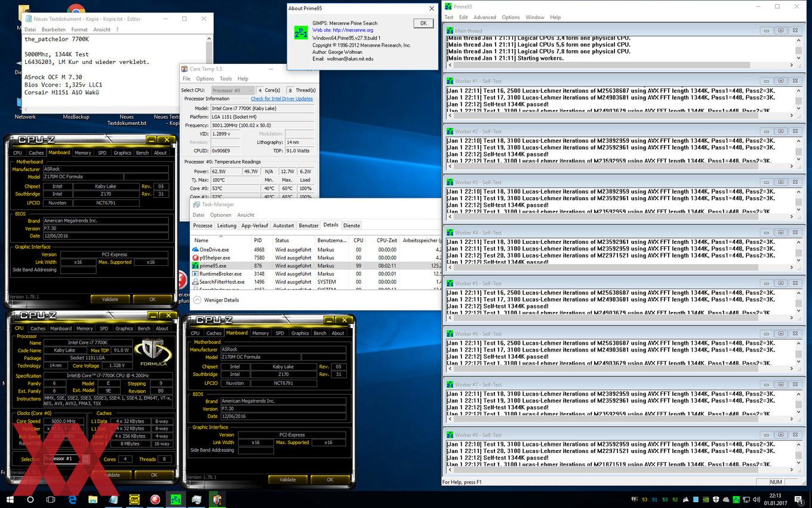Click Check for Intel Driver Updates link
812x508 pixels.
282,99
